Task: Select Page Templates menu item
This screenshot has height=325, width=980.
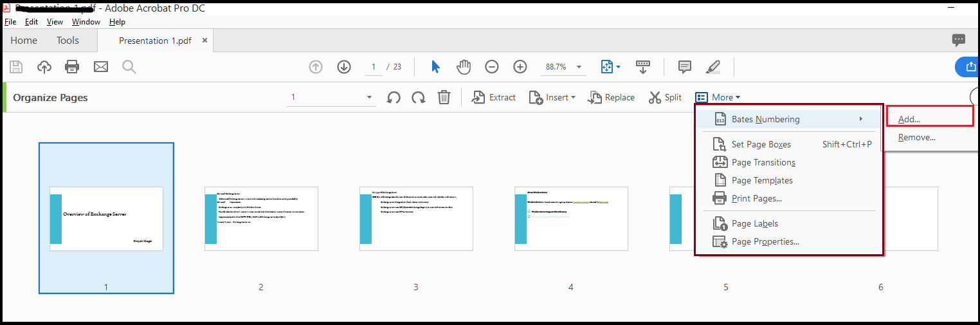Action: pyautogui.click(x=790, y=180)
